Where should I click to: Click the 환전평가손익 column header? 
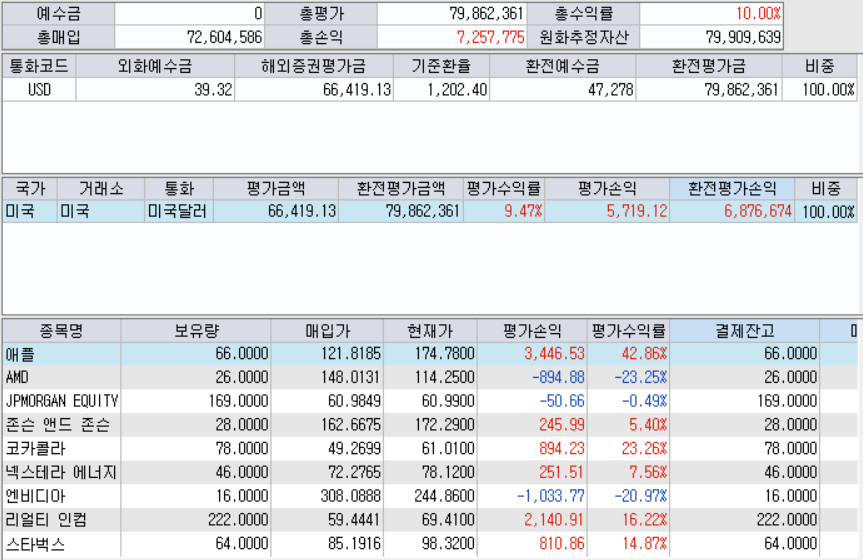(x=732, y=189)
